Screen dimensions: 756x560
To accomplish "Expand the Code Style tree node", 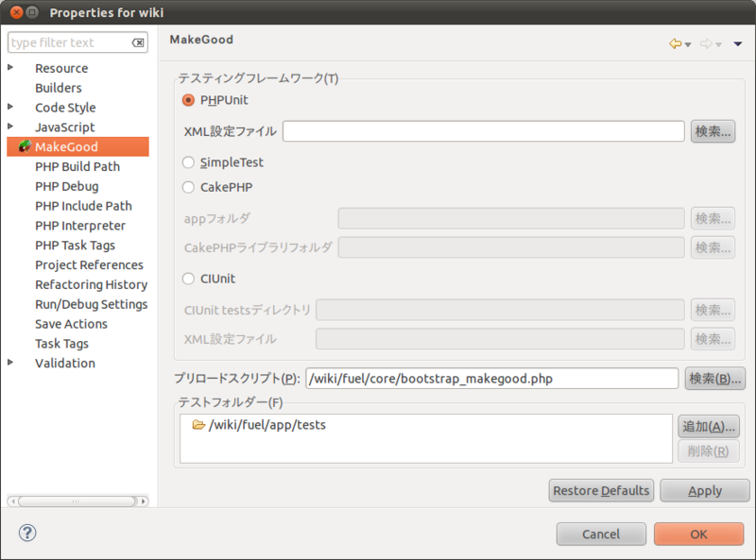I will [x=10, y=107].
